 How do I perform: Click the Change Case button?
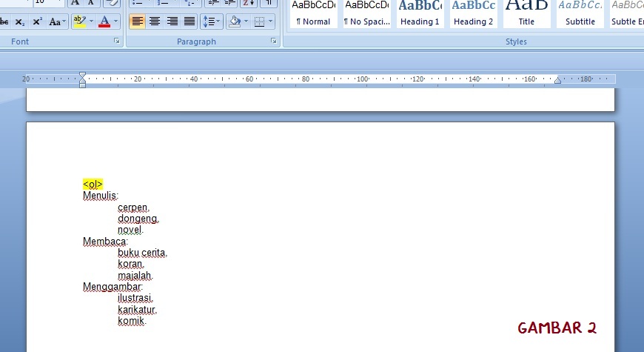click(x=57, y=21)
